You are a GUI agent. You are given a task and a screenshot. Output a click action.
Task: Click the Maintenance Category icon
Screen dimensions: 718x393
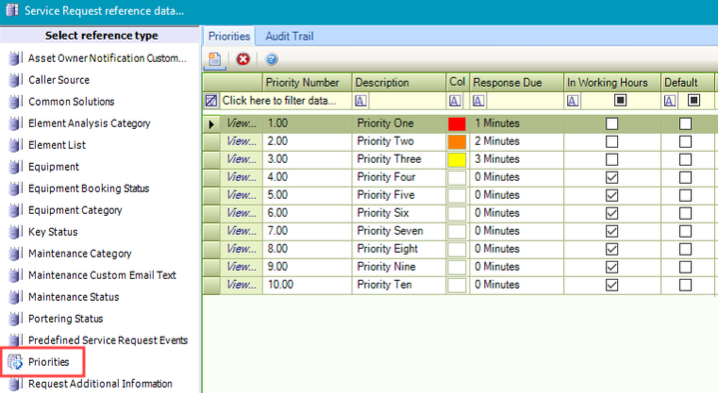pos(15,253)
